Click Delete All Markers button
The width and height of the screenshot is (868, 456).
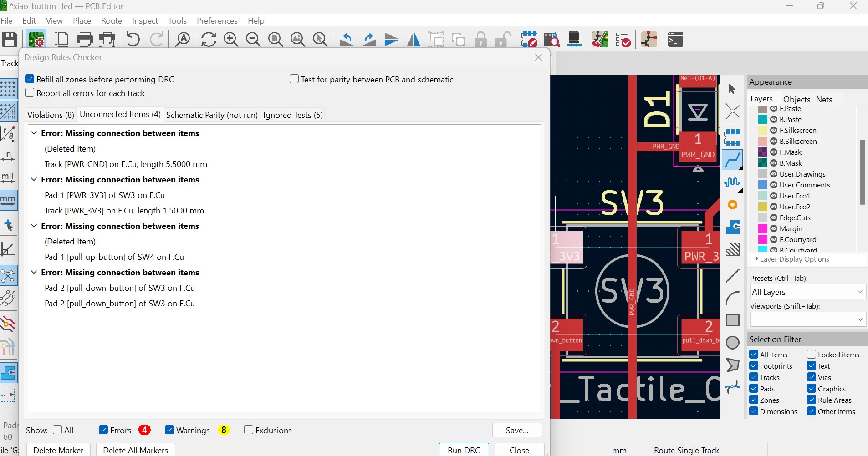click(x=136, y=450)
